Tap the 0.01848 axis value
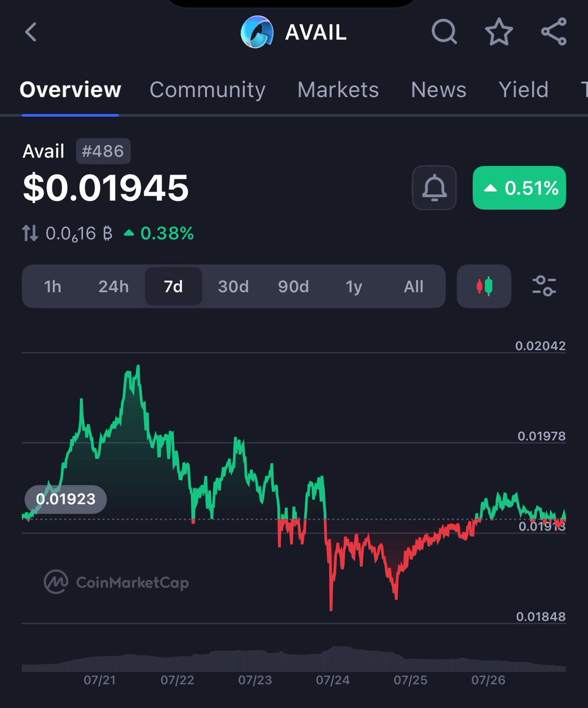This screenshot has width=588, height=708. point(541,617)
